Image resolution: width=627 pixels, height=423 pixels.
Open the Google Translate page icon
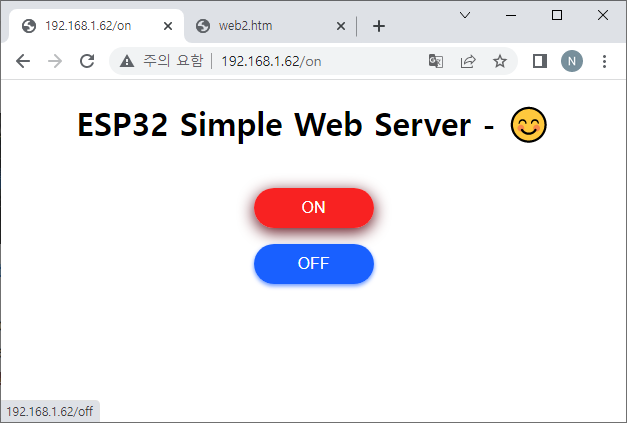(x=435, y=61)
